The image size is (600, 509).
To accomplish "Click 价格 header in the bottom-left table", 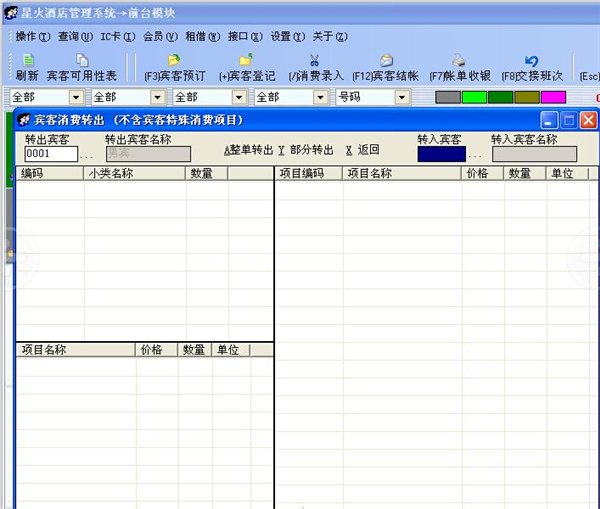I will click(156, 350).
